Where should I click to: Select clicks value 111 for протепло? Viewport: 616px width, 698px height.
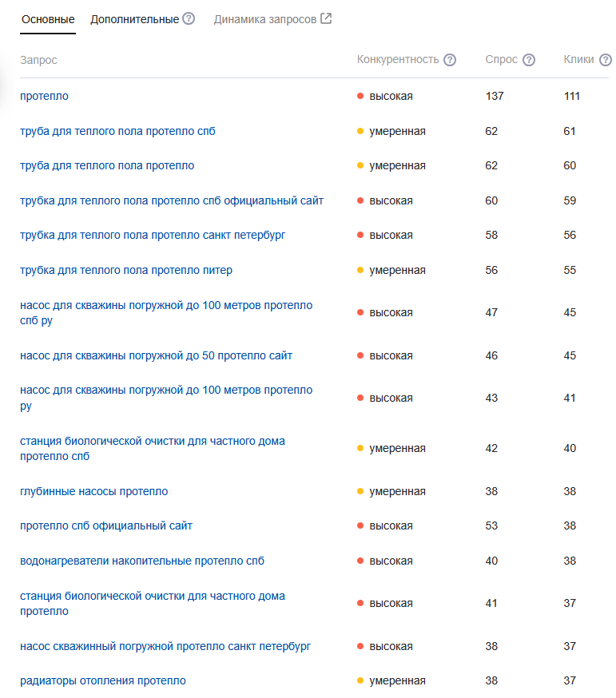click(572, 96)
